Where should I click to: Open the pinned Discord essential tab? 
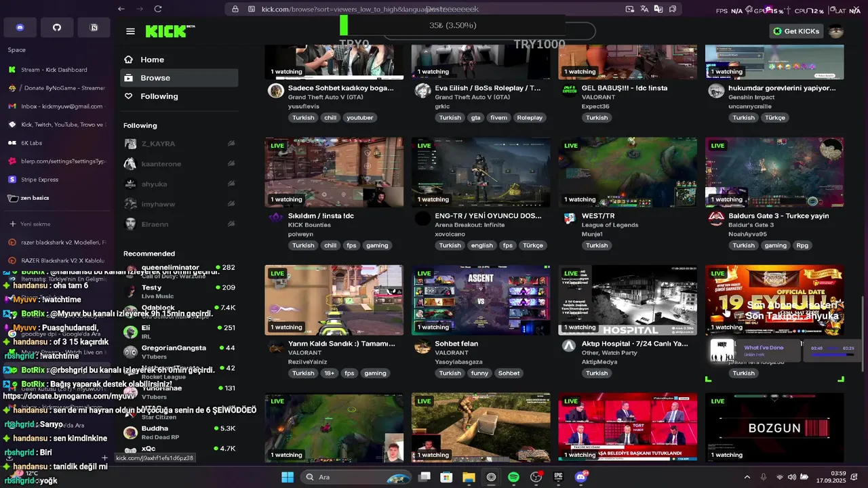click(x=20, y=28)
